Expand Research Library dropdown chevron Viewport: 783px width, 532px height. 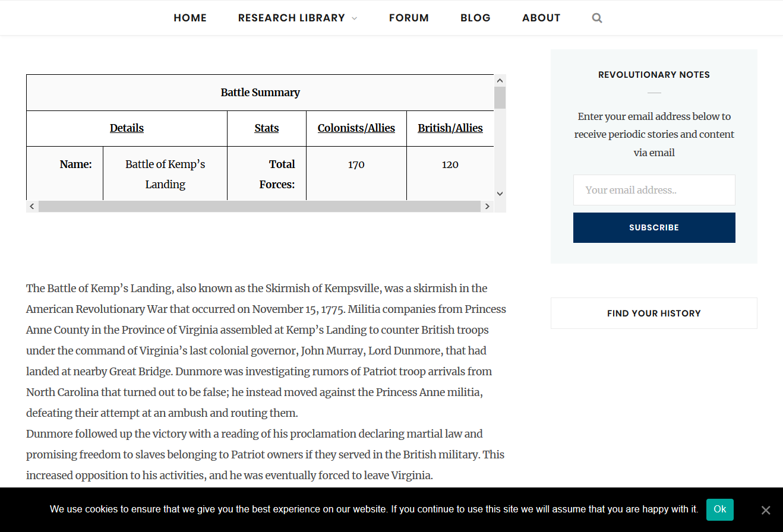coord(355,18)
